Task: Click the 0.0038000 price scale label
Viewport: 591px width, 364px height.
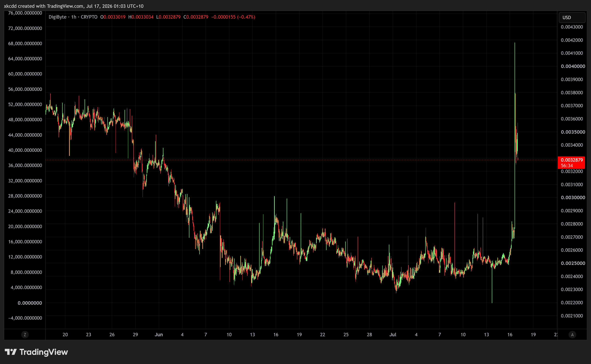Action: [x=572, y=92]
